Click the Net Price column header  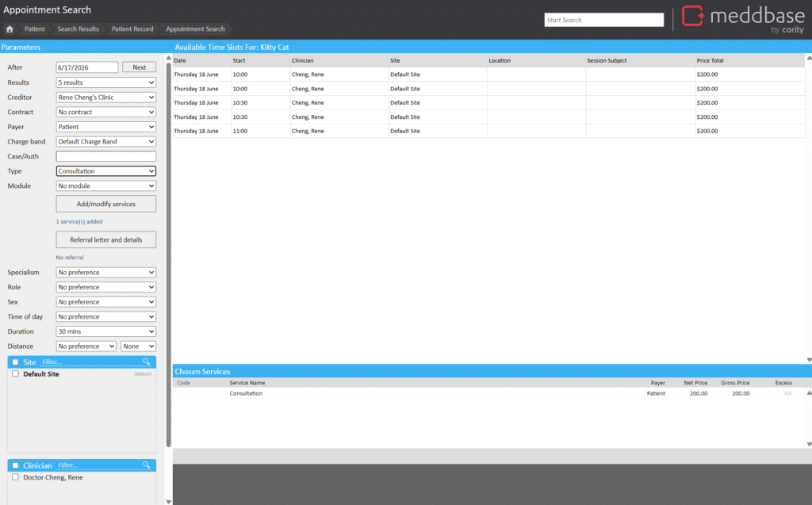point(695,383)
